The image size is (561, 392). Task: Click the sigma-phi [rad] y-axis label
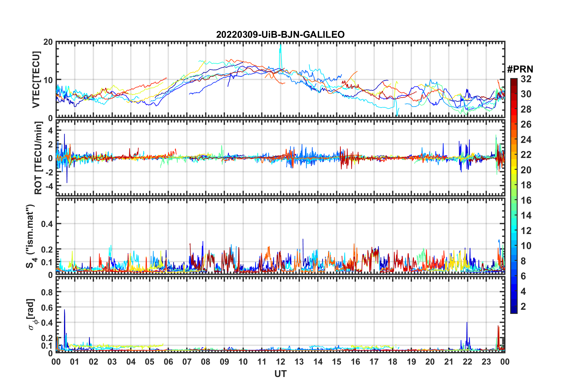tap(32, 314)
